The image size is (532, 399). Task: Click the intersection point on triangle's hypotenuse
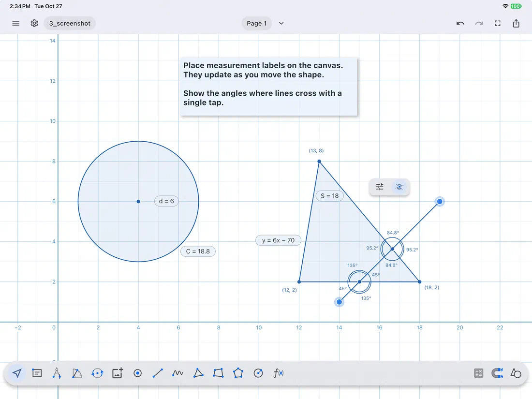(x=392, y=249)
